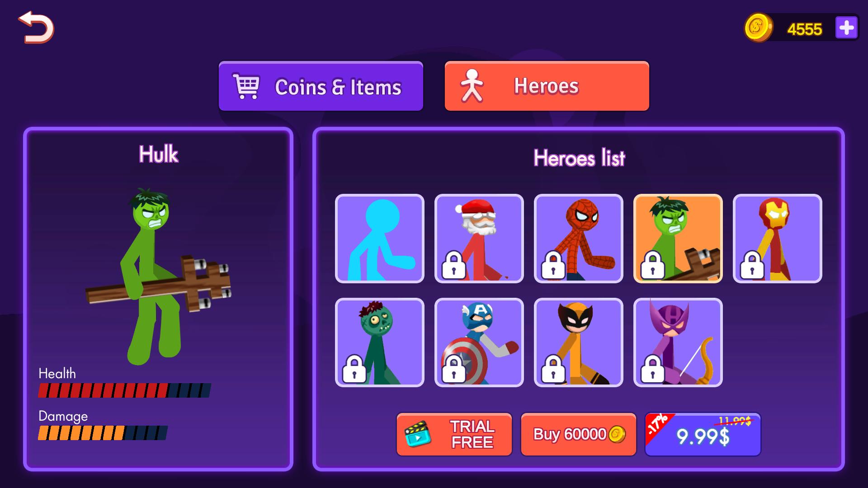This screenshot has height=488, width=868.
Task: Add coins with the plus icon
Action: coord(846,28)
